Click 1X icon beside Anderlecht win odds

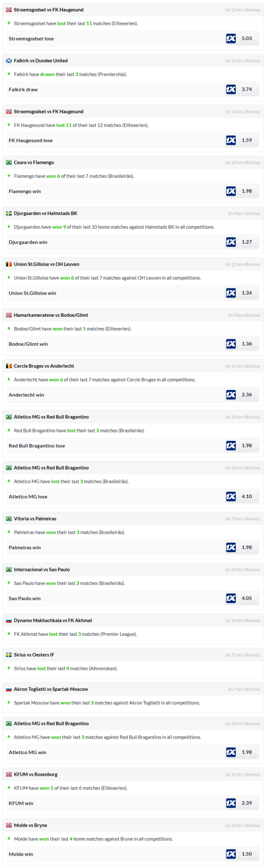pos(231,395)
